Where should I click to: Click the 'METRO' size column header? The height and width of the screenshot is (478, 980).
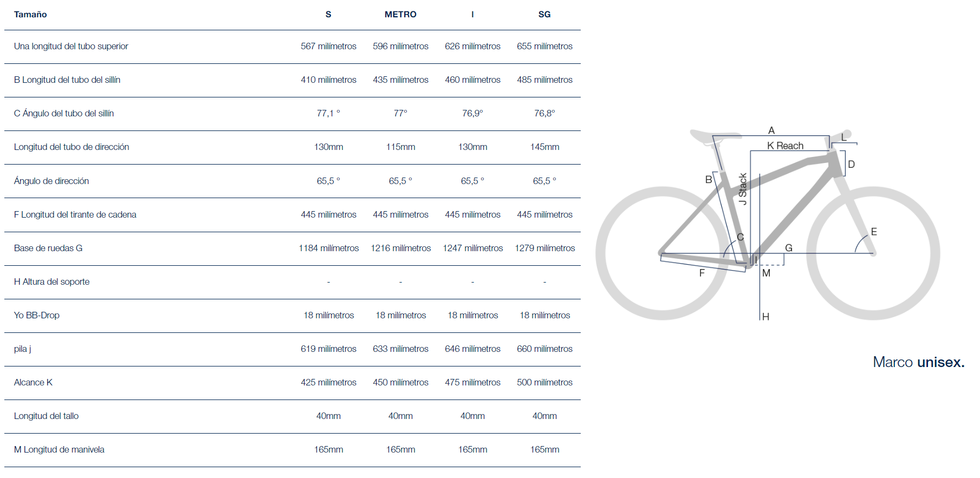pos(400,15)
